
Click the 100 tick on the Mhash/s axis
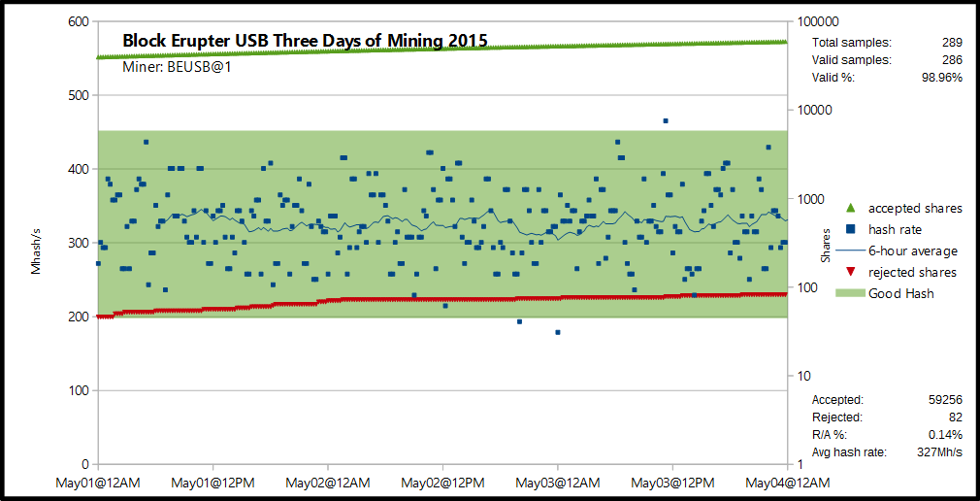(80, 390)
